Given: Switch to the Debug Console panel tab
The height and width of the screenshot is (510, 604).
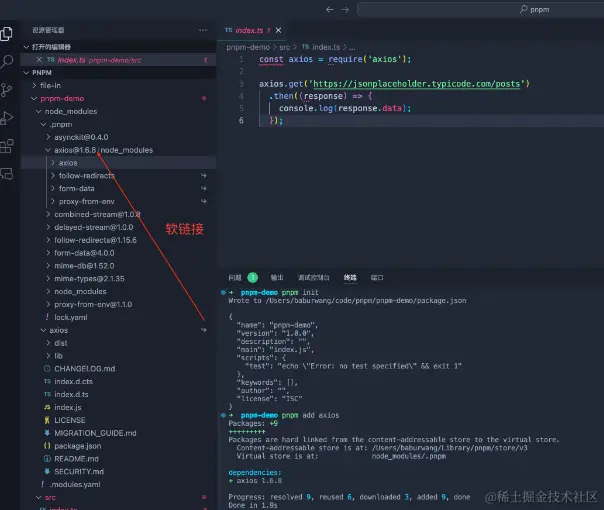Looking at the screenshot, I should pyautogui.click(x=314, y=277).
